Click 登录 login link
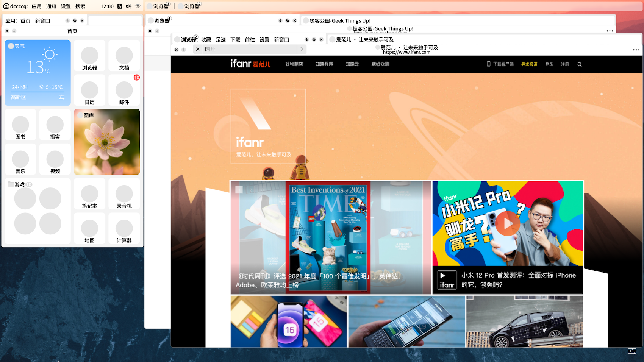This screenshot has height=362, width=644. (549, 64)
